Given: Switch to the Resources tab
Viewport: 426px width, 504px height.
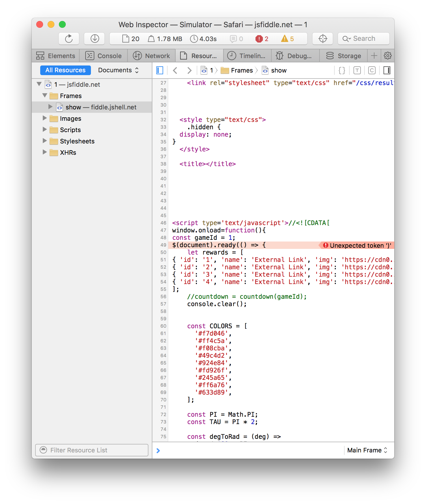Looking at the screenshot, I should [199, 56].
